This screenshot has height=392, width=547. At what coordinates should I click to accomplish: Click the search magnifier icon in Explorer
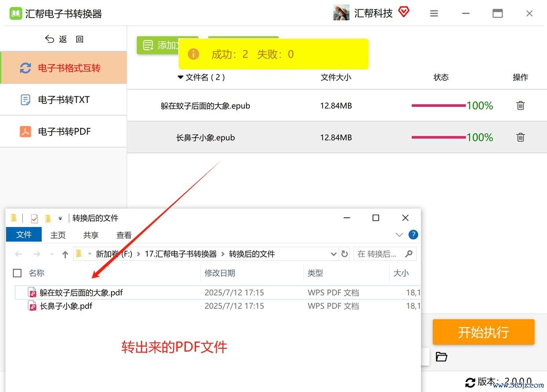(409, 253)
